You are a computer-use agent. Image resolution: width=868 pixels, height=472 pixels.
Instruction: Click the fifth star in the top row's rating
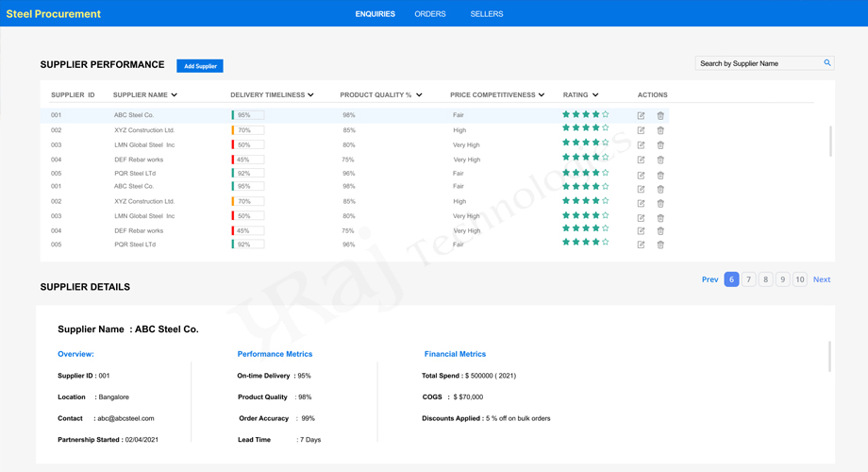(606, 114)
